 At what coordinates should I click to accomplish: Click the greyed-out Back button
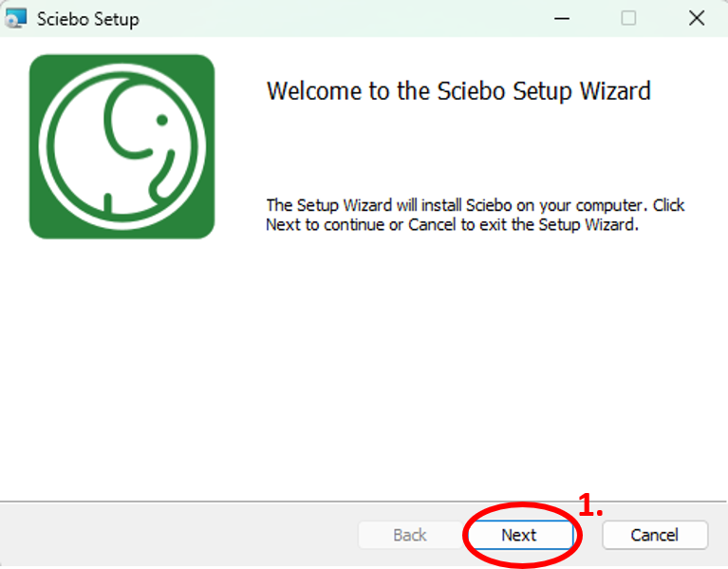[410, 535]
